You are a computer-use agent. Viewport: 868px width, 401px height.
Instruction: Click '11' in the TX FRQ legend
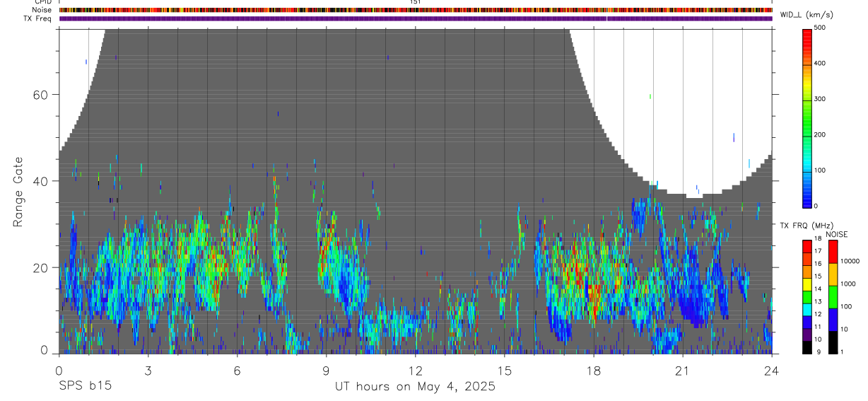coord(819,327)
